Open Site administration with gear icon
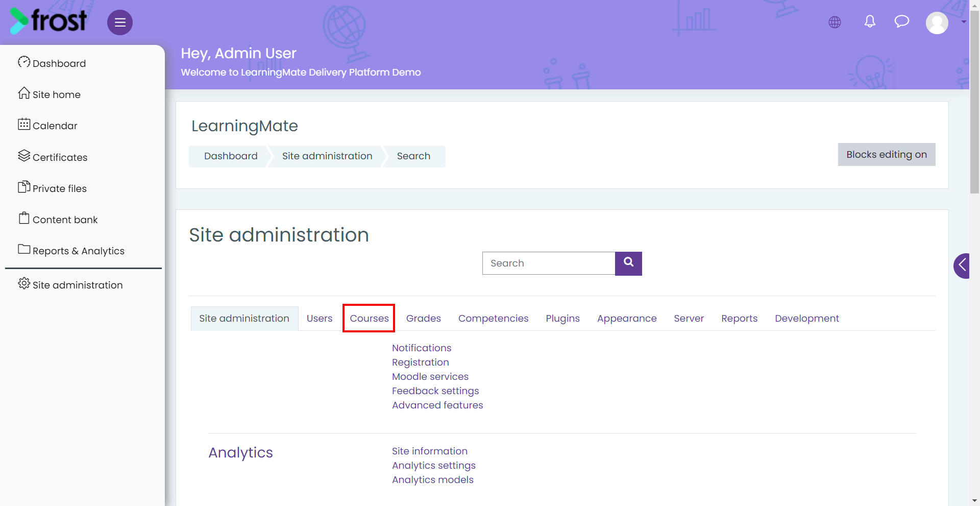Viewport: 980px width, 506px height. 70,284
